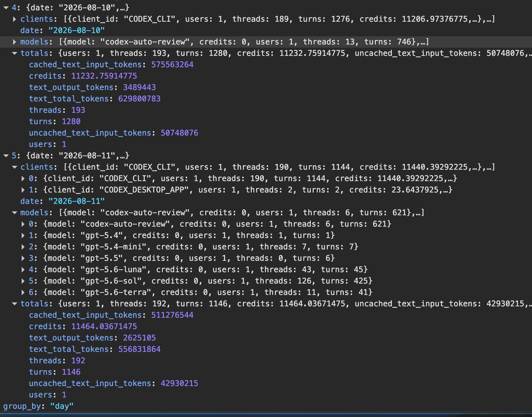Viewport: 532px width, 417px height.
Task: Select uncached_text_input_tokens property row reading 42930215
Action: click(113, 383)
